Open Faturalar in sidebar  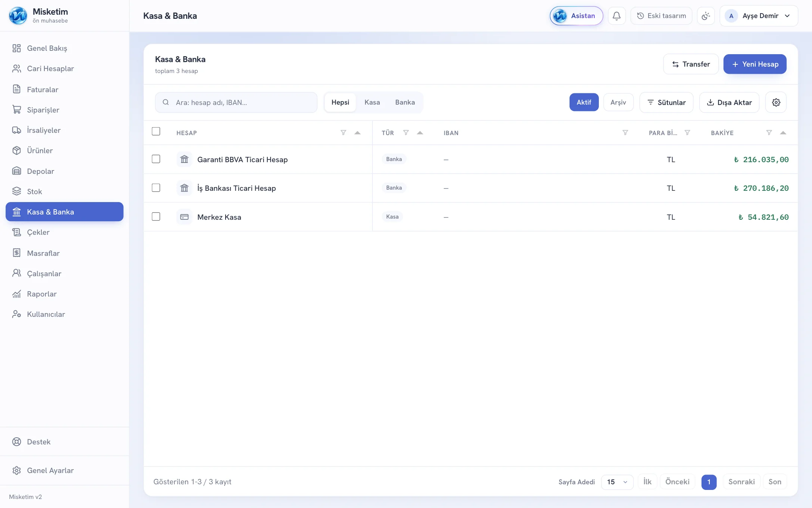(65, 90)
